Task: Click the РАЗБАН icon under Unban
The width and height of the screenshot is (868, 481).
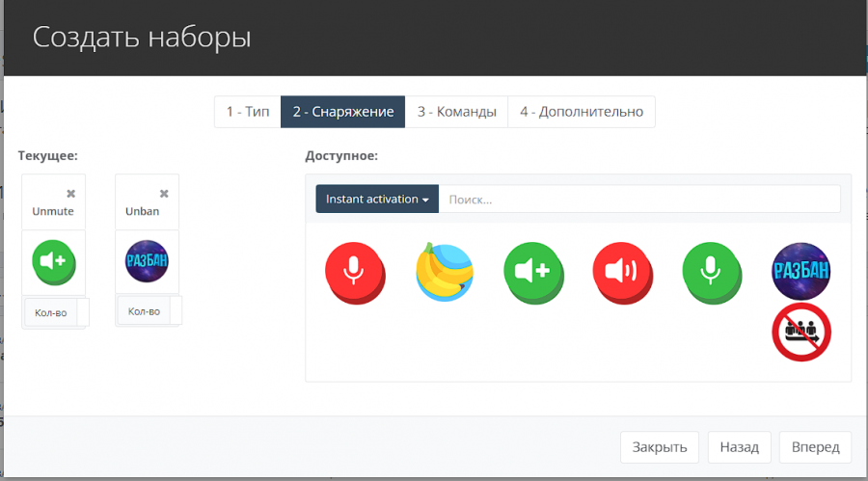Action: pyautogui.click(x=148, y=261)
